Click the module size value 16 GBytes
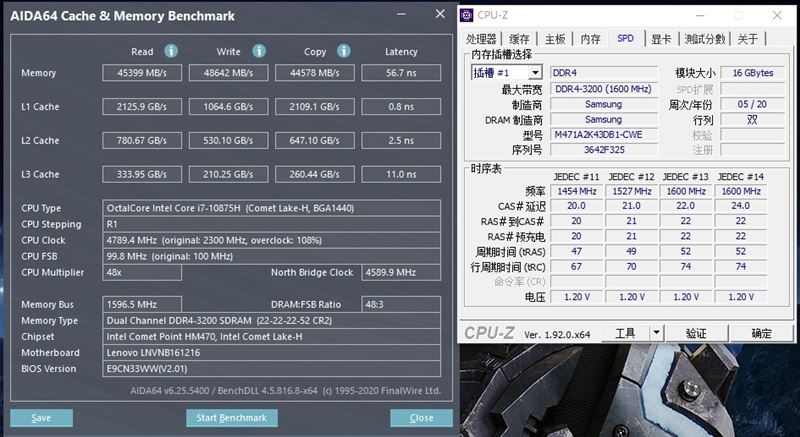 point(753,73)
